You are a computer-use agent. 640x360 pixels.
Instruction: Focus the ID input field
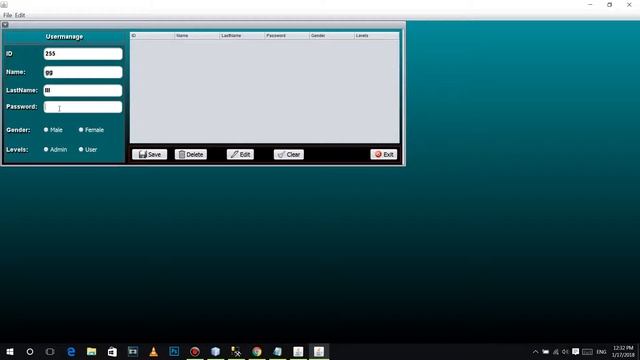point(83,54)
